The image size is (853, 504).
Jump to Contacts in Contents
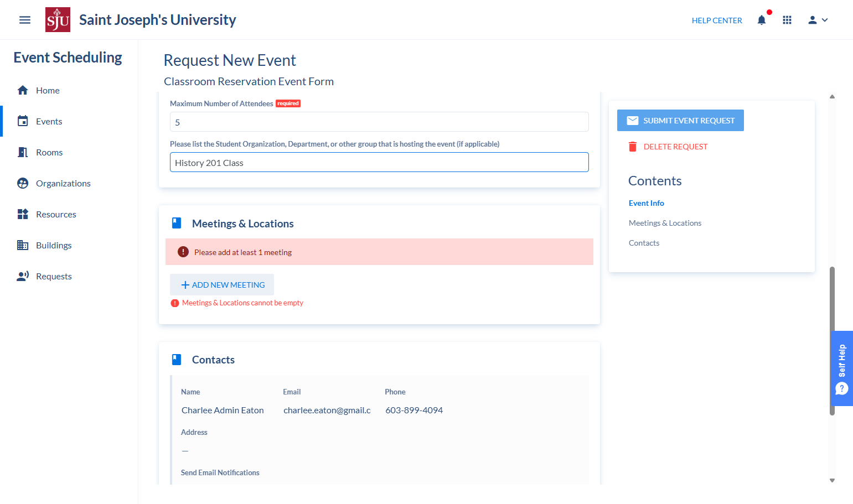click(x=644, y=243)
